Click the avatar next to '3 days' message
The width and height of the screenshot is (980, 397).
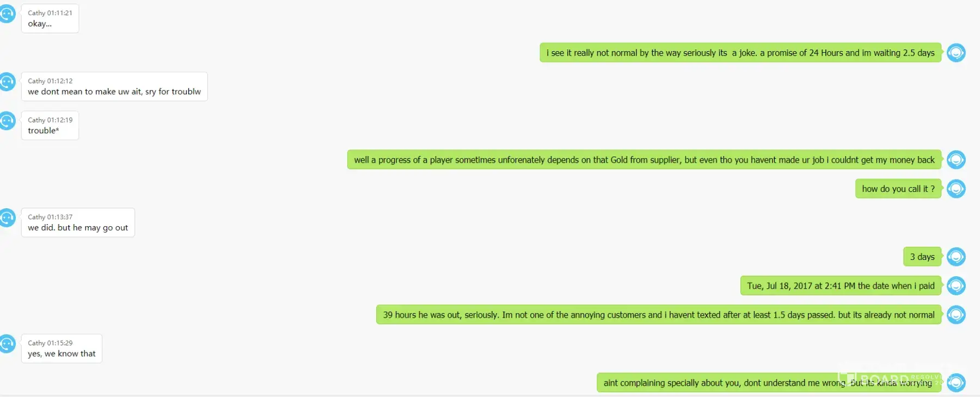coord(956,257)
